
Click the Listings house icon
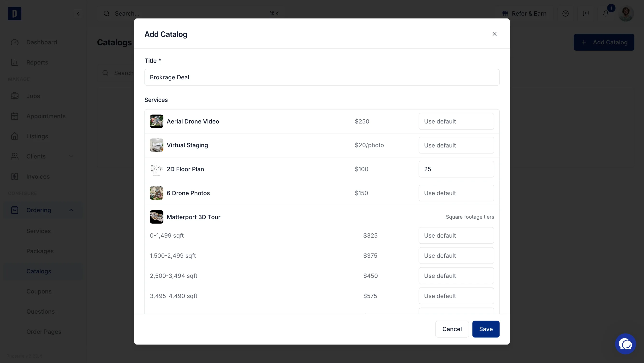point(14,136)
